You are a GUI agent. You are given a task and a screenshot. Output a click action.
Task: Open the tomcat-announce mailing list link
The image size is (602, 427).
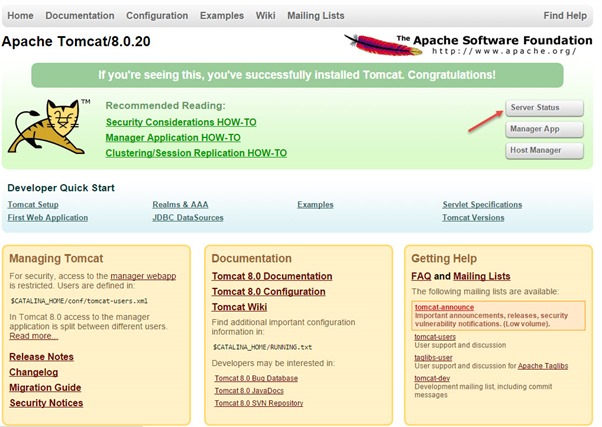coord(444,307)
